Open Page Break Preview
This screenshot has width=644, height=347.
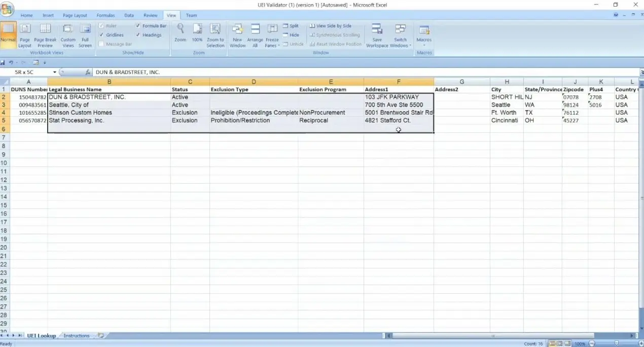(45, 35)
